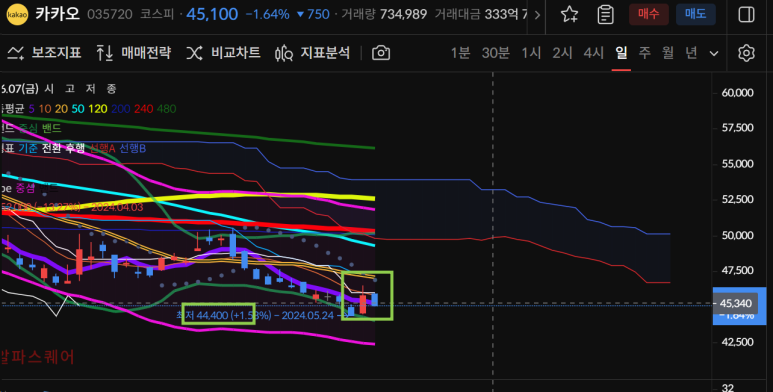Open chart settings gear icon
The height and width of the screenshot is (392, 773).
(x=746, y=53)
